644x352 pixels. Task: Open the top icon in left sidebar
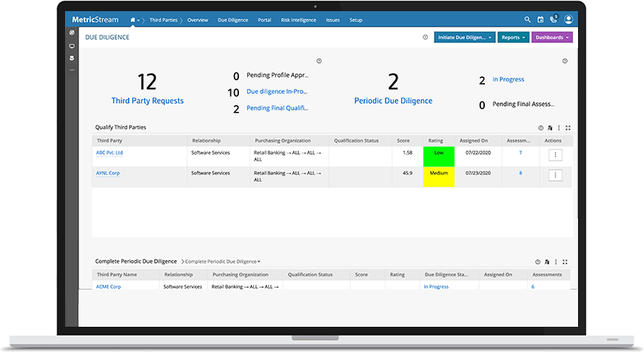coord(72,33)
